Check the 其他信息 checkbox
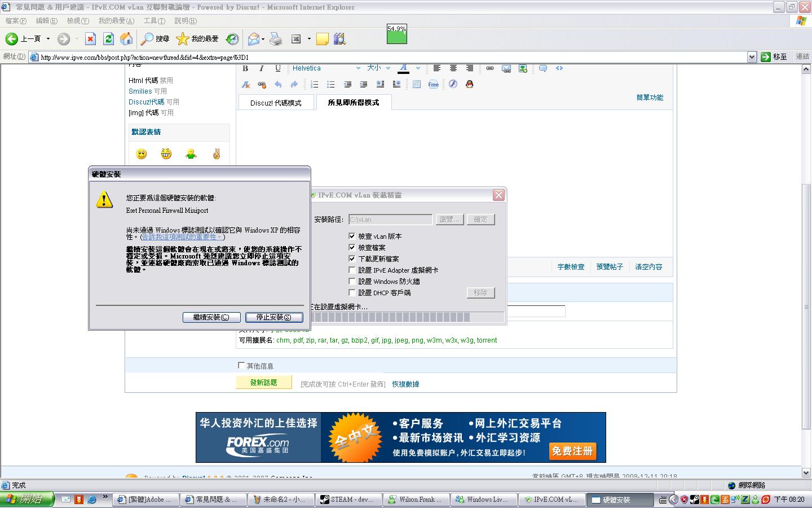812x508 pixels. [x=241, y=365]
